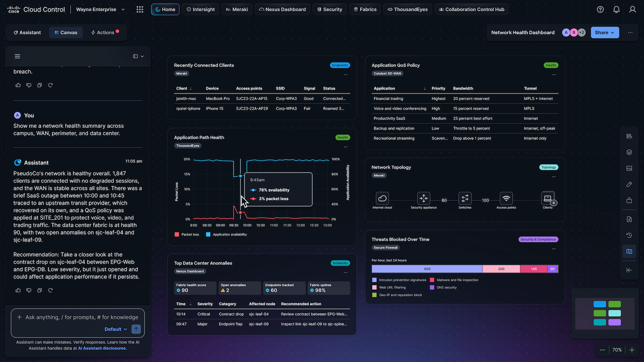Go to the Home tab
This screenshot has height=362, width=644.
tap(165, 9)
